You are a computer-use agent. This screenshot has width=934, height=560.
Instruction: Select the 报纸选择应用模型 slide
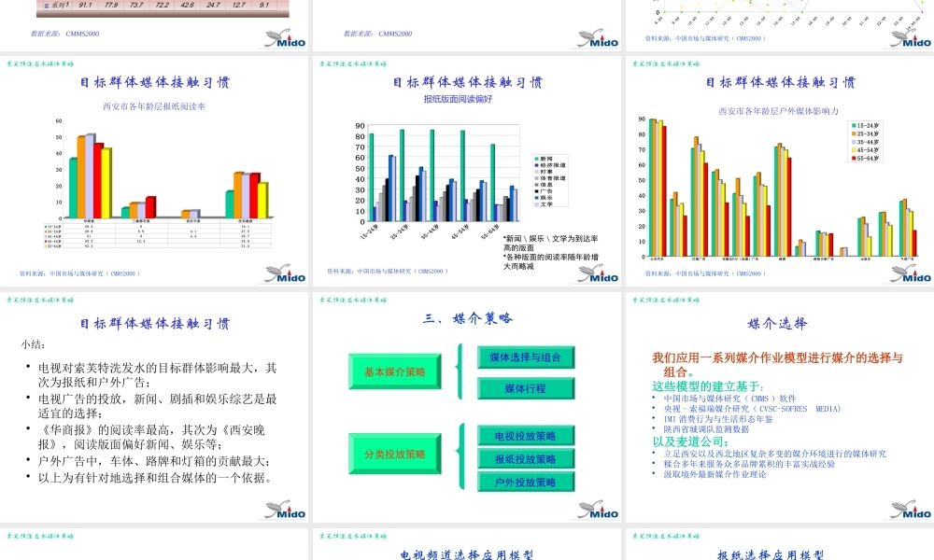pyautogui.click(x=780, y=544)
